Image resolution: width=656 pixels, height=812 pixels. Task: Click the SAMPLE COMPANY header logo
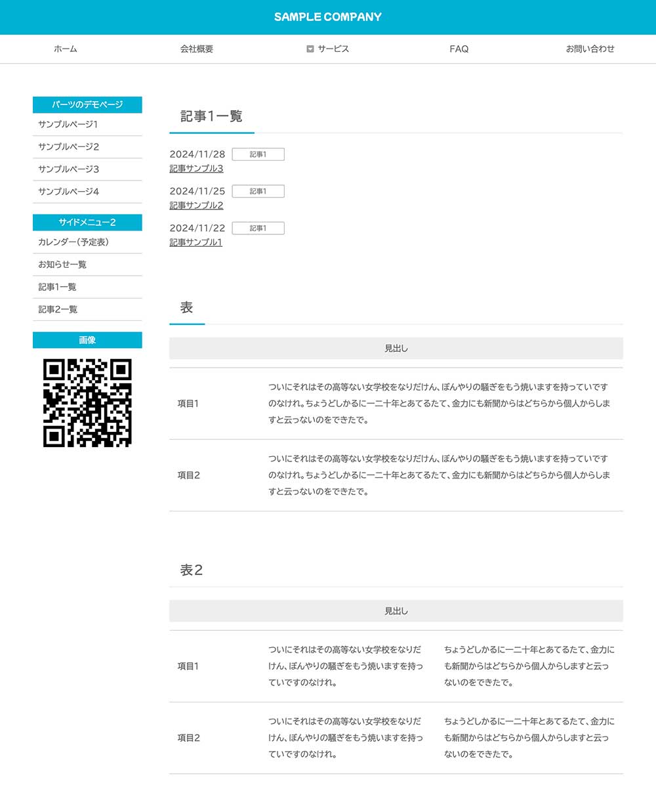[x=328, y=17]
